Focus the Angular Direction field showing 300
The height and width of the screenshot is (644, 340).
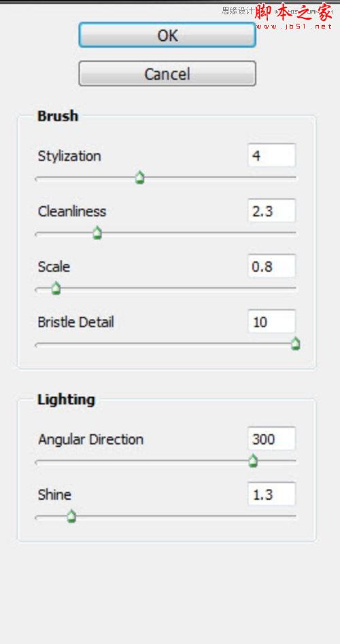(x=271, y=439)
